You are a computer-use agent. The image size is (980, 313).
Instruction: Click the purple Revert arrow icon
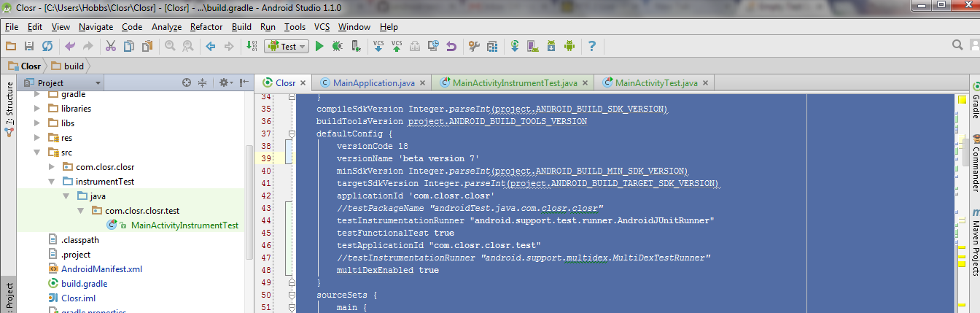point(451,46)
